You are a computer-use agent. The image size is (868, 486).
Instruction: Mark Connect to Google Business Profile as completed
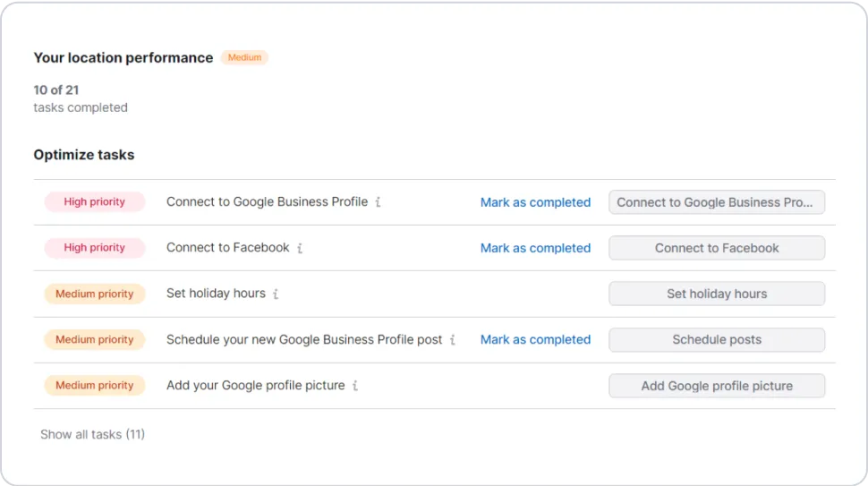tap(535, 202)
